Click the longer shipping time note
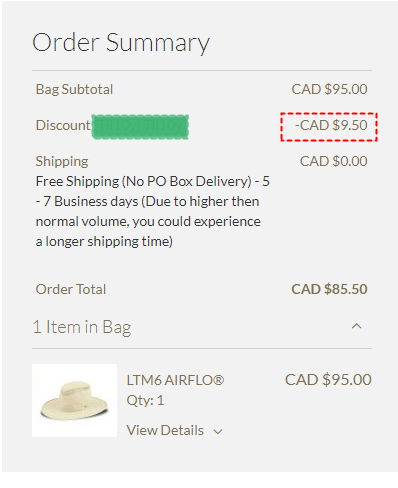The image size is (398, 488). (x=104, y=242)
